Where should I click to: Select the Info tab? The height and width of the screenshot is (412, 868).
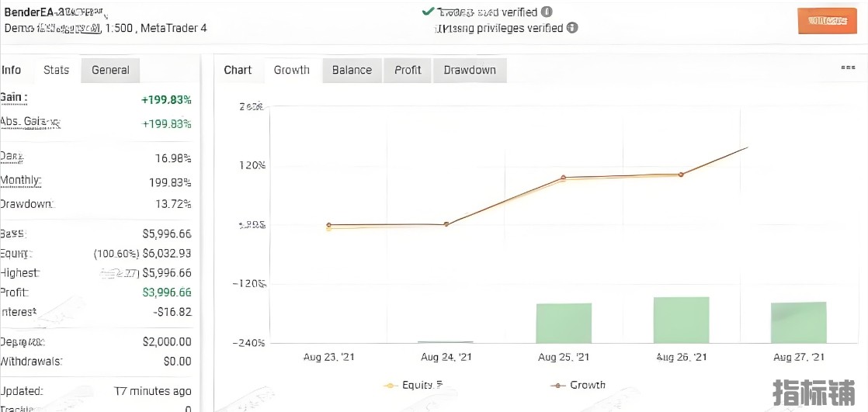tap(12, 70)
